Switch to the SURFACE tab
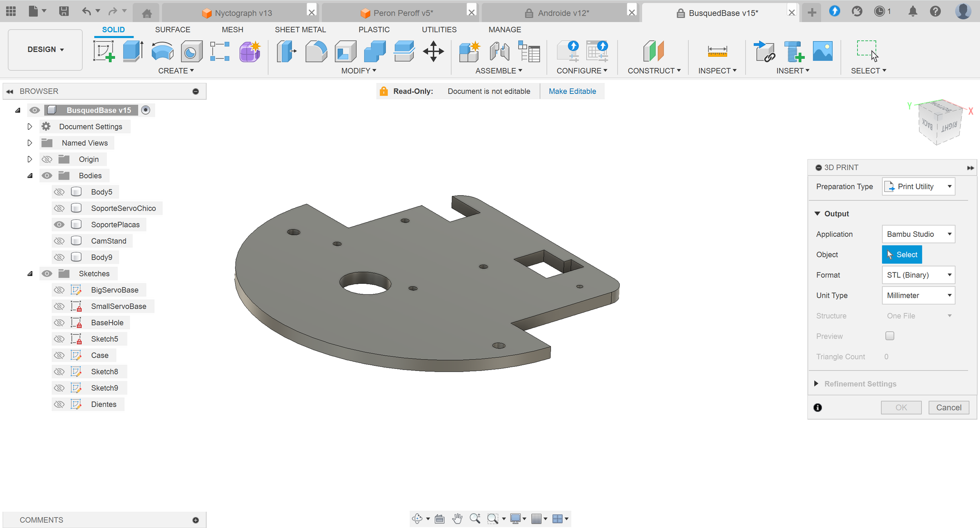980x528 pixels. point(172,29)
